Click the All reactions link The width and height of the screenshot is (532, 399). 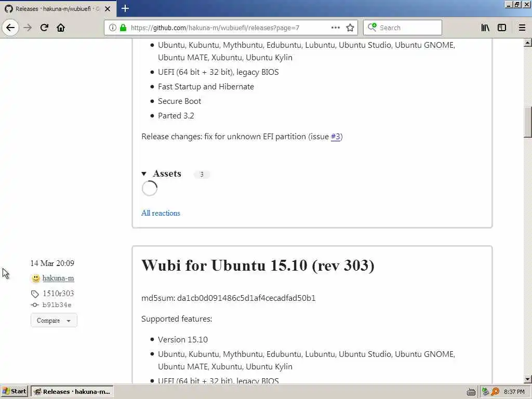[161, 213]
